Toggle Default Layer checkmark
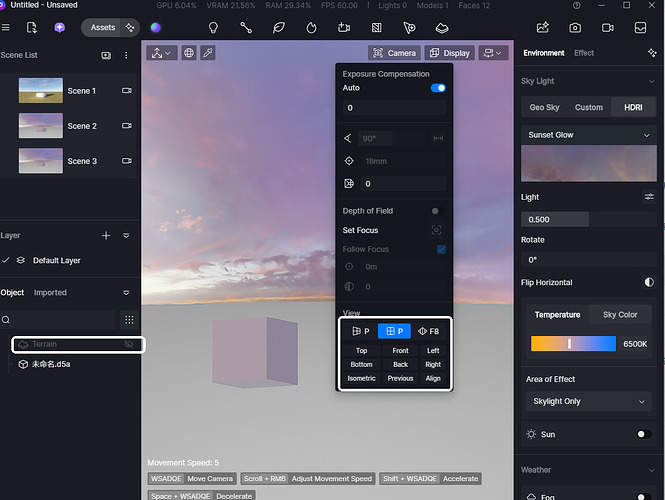665x500 pixels. [6, 260]
